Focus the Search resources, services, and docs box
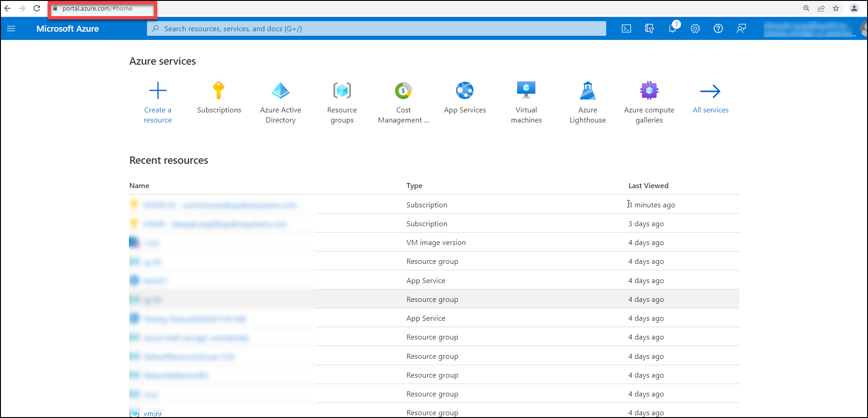 tap(376, 28)
